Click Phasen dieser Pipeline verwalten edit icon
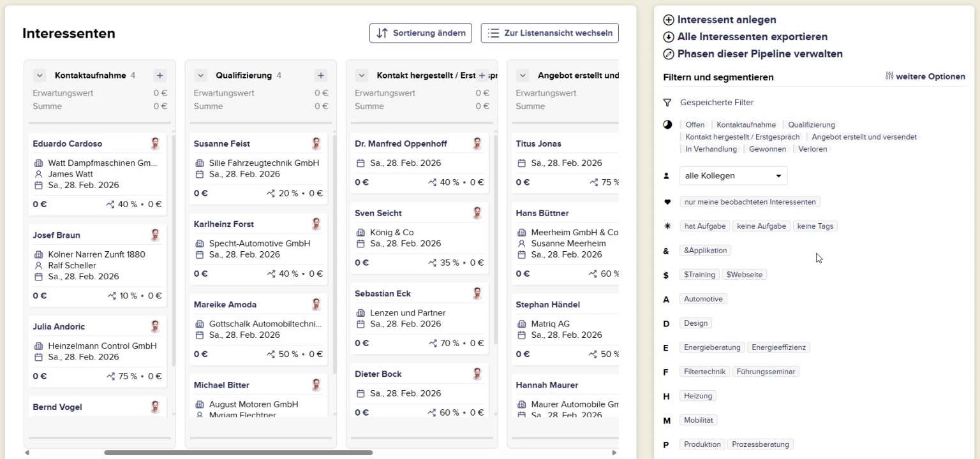 669,54
